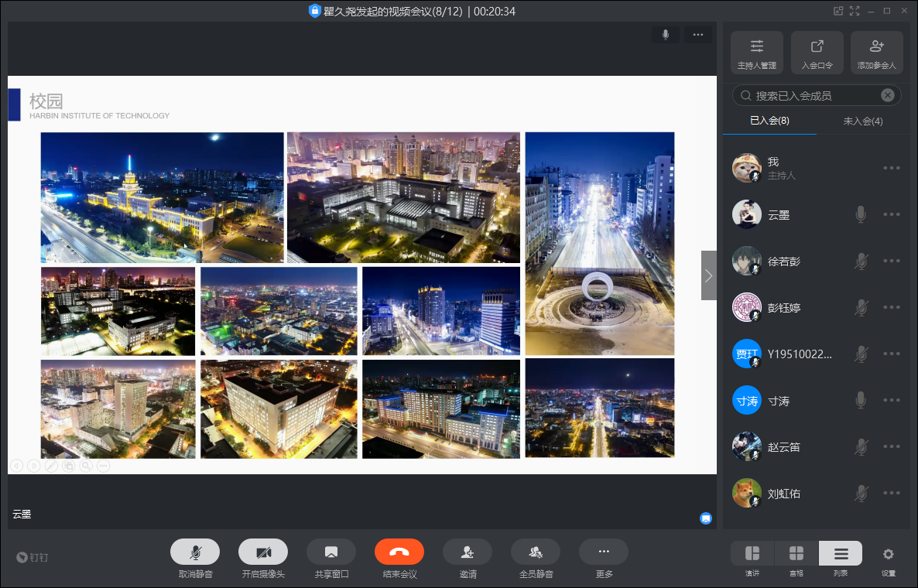The width and height of the screenshot is (918, 588).
Task: Toggle microphone for 寸涛
Action: 861,400
